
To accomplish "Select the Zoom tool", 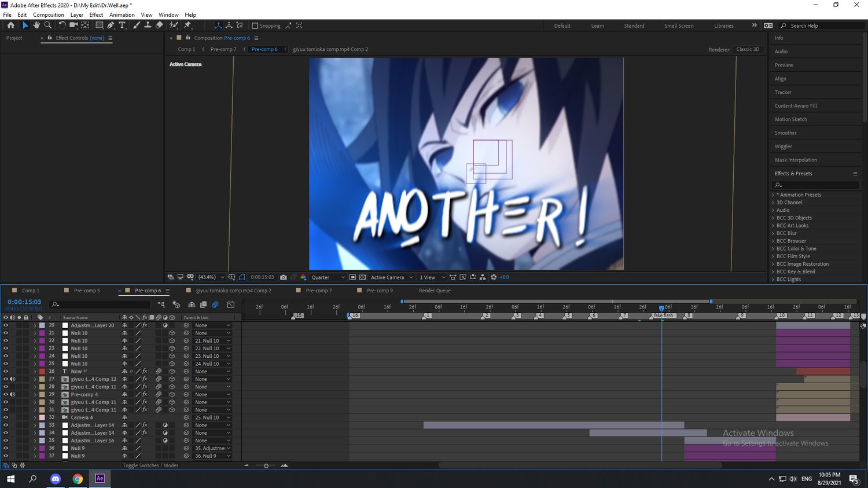I will coord(48,25).
